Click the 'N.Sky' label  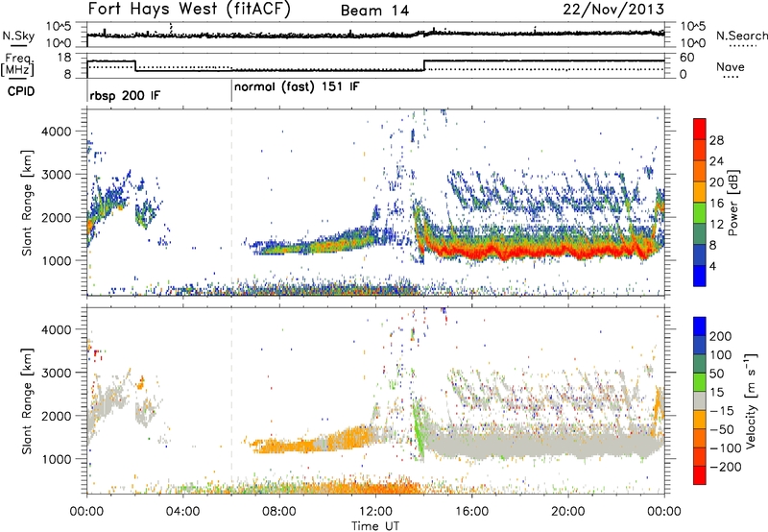[x=18, y=36]
